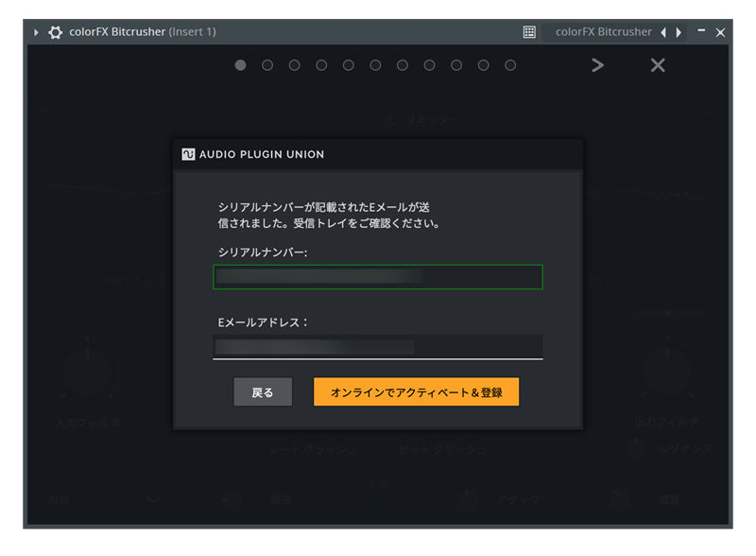Advance to the next tour page arrow
This screenshot has height=556, width=756.
click(x=598, y=65)
